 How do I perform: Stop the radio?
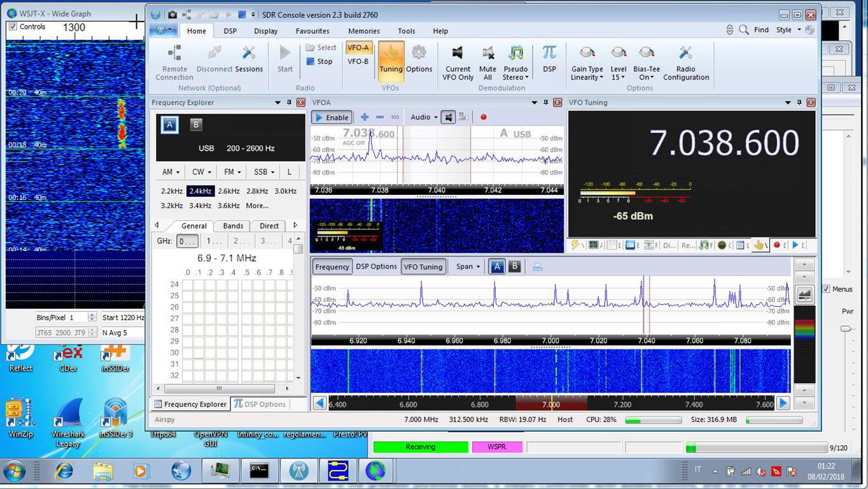[x=319, y=62]
